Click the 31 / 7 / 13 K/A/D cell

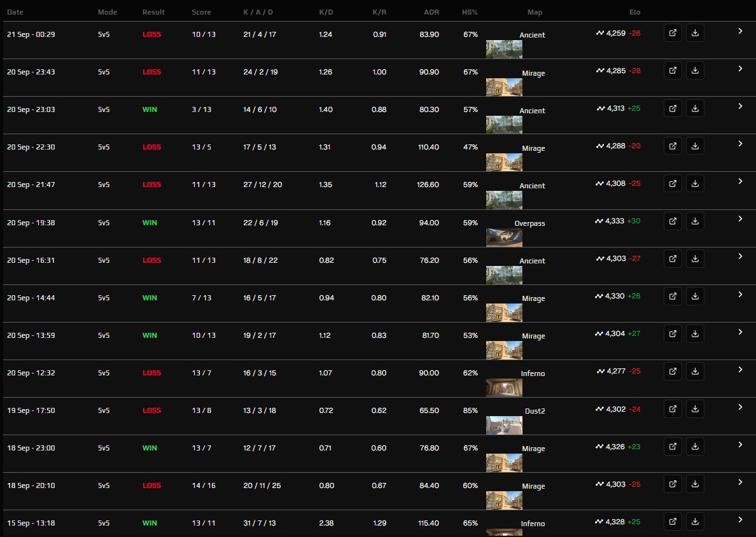tap(260, 523)
